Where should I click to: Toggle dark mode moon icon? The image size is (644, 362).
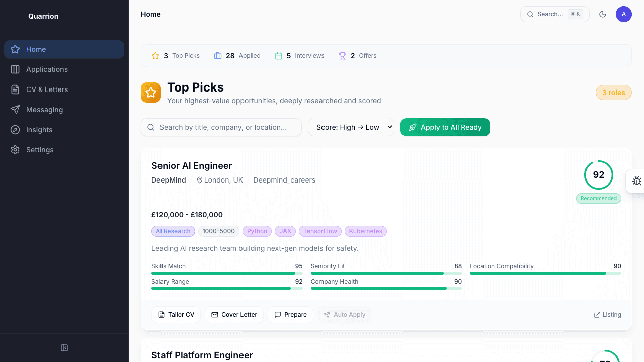(603, 14)
